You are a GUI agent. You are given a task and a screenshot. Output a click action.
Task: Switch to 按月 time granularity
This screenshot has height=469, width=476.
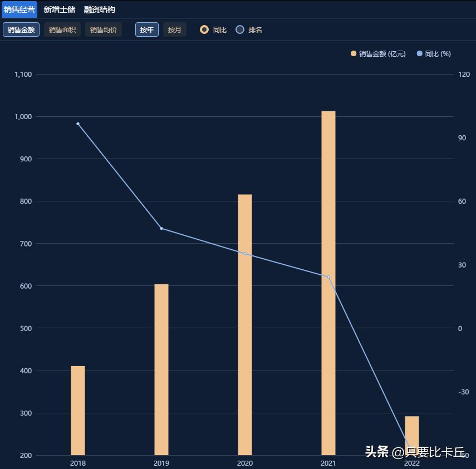(175, 29)
